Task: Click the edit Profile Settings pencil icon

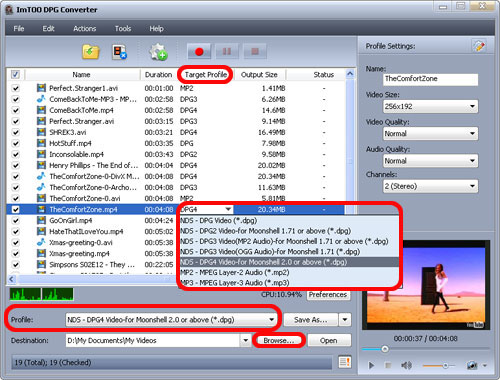Action: coord(479,46)
